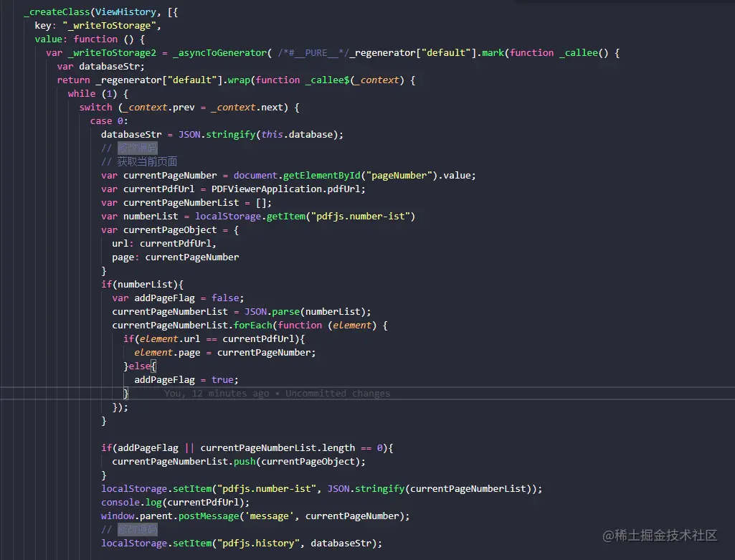
Task: Click the 'url:' property key
Action: [123, 243]
